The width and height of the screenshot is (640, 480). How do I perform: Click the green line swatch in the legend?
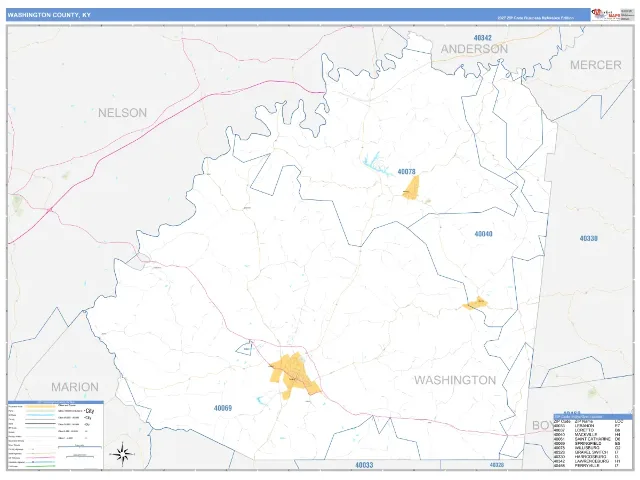pos(40,466)
